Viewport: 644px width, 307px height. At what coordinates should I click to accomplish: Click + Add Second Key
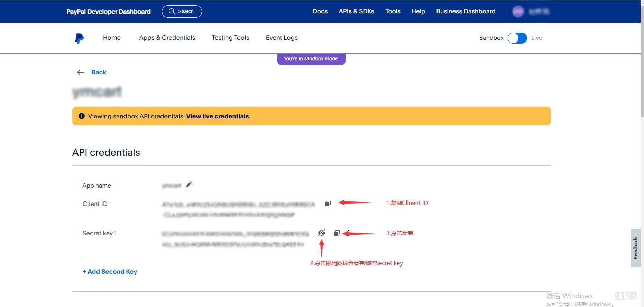click(110, 272)
